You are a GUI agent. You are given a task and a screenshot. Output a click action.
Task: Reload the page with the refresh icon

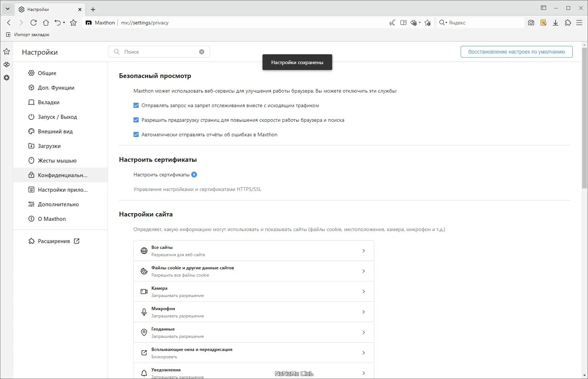point(34,23)
